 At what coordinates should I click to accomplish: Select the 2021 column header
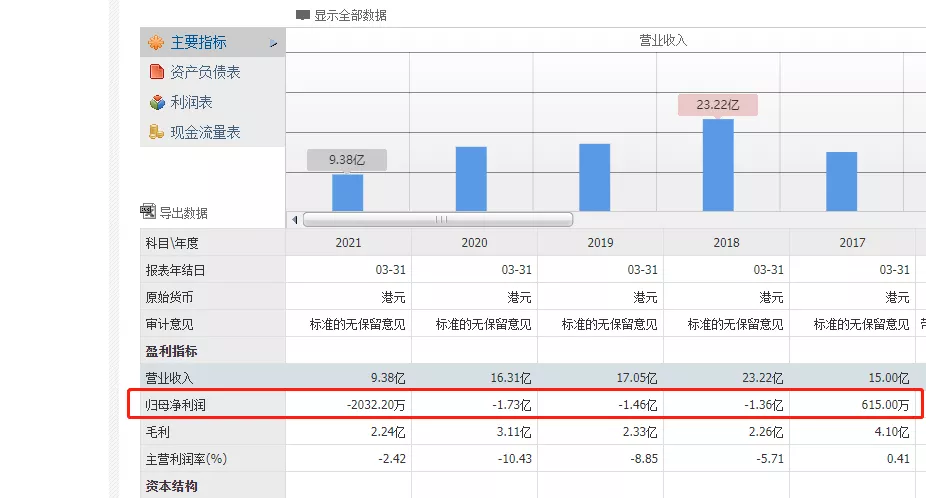tap(348, 243)
